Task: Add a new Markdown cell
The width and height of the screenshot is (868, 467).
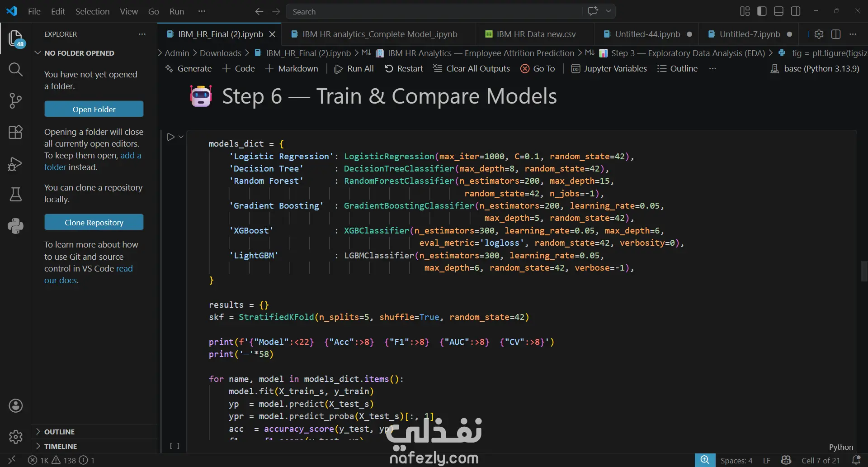Action: [x=292, y=69]
